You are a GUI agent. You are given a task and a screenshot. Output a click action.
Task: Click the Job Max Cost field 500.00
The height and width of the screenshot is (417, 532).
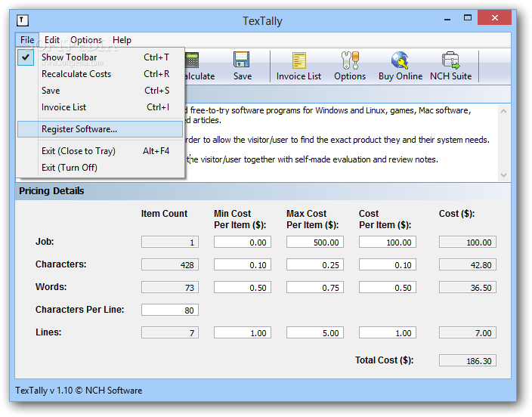click(315, 242)
